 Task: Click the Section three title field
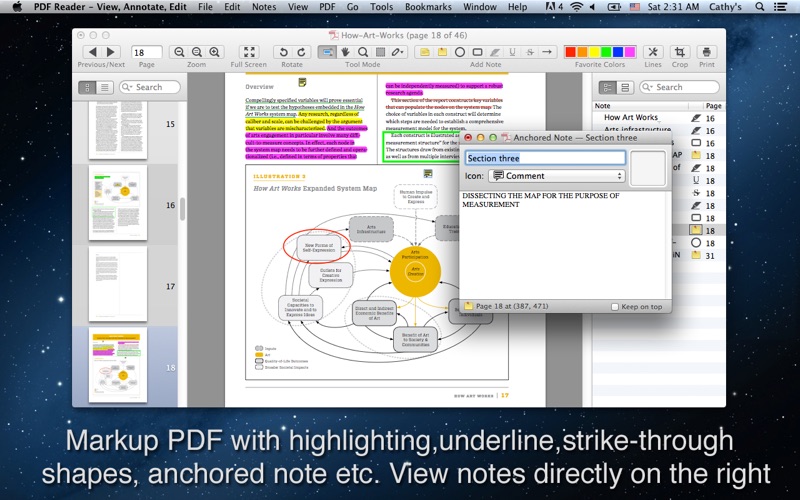click(545, 158)
